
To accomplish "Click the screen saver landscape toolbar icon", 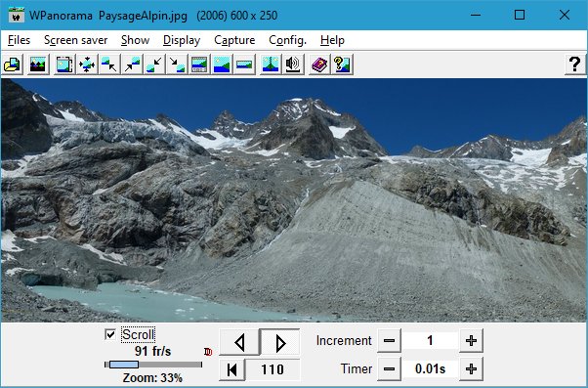I will (x=38, y=65).
